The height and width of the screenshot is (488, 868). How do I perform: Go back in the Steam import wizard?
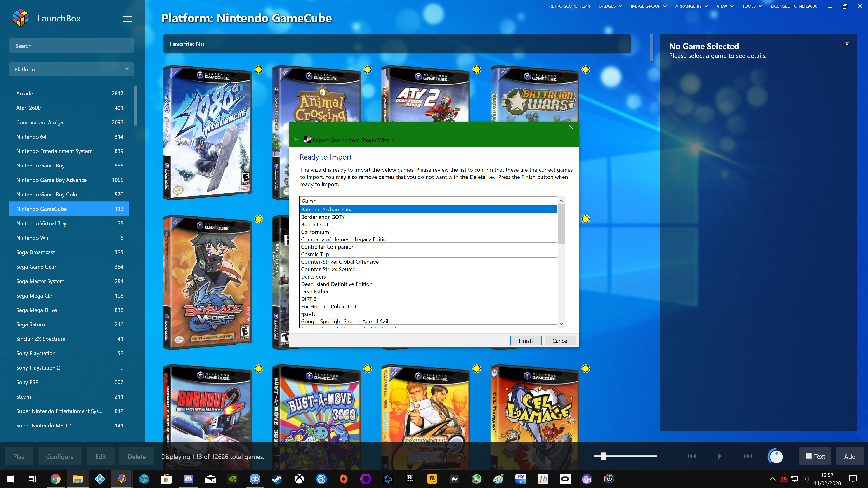tap(296, 140)
